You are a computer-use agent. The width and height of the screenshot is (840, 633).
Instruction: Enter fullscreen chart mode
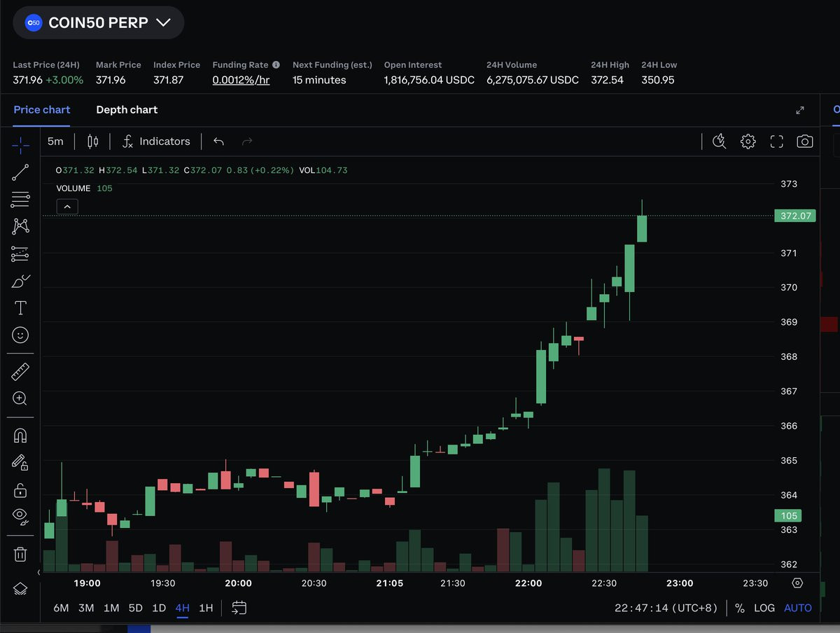coord(776,141)
